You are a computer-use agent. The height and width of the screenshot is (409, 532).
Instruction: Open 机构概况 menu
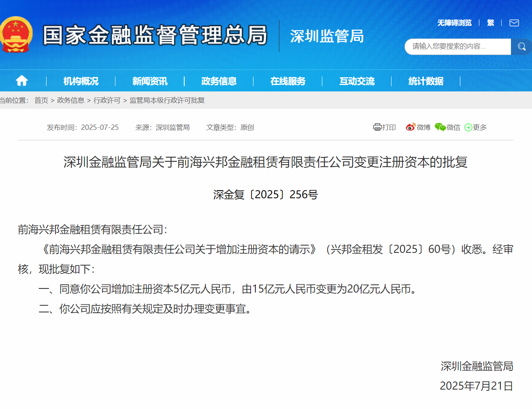[81, 81]
